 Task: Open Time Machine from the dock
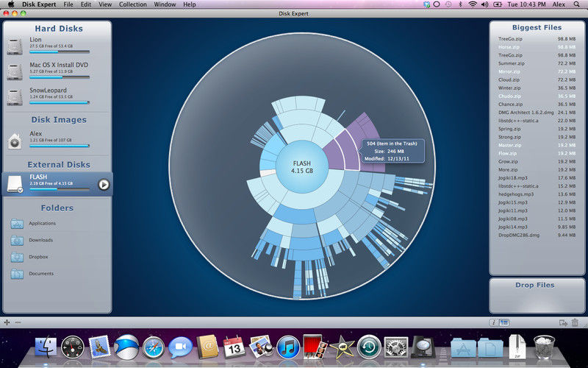click(369, 347)
